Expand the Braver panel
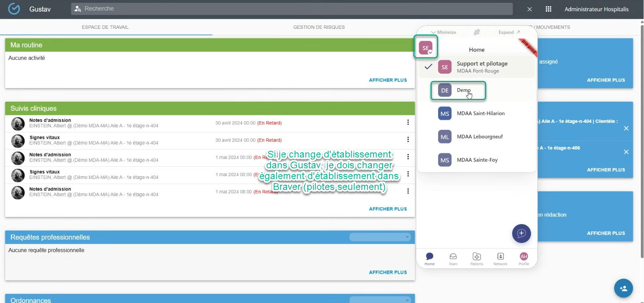644x303 pixels. coord(509,32)
